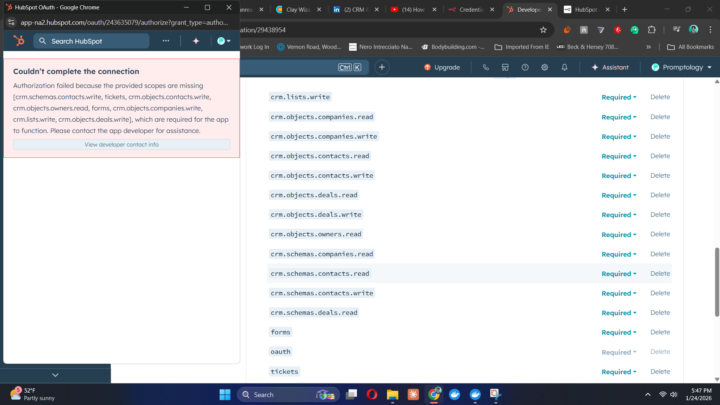Open File Explorer from taskbar

[x=393, y=394]
